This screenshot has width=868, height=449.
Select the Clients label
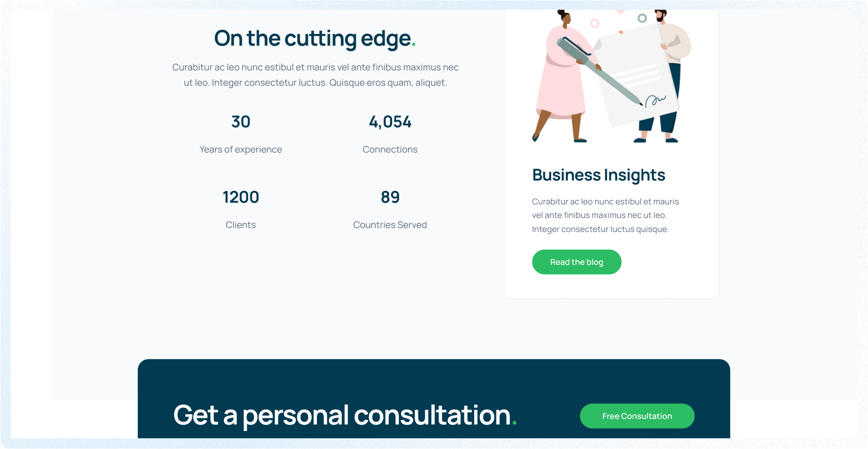[x=241, y=225]
